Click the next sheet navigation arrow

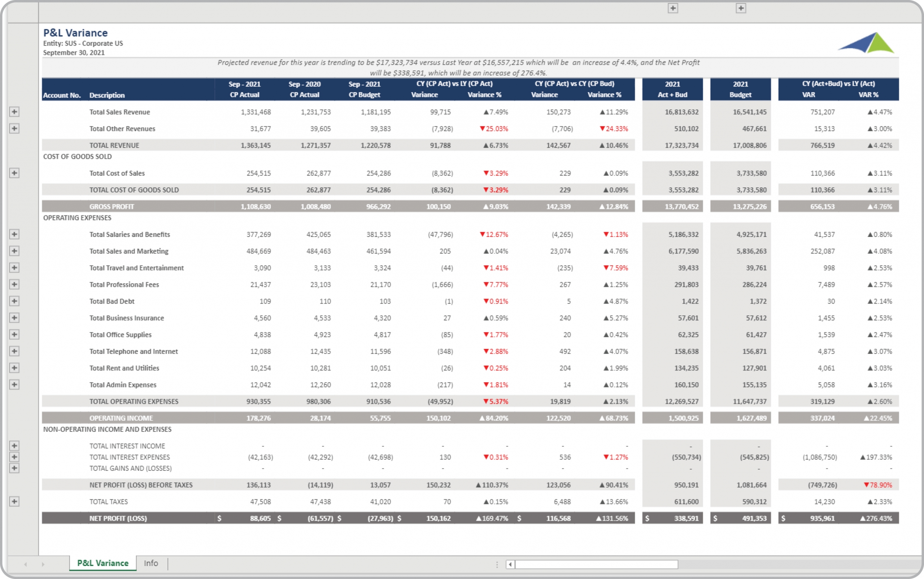43,565
